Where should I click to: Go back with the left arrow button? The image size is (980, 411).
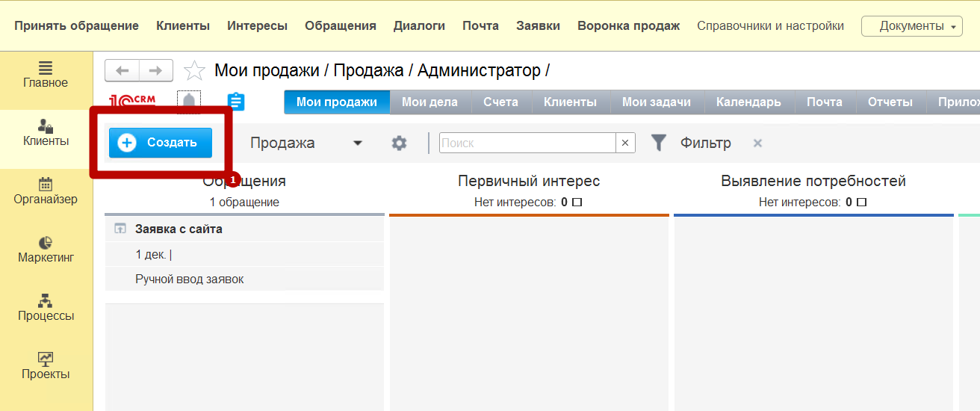click(122, 71)
